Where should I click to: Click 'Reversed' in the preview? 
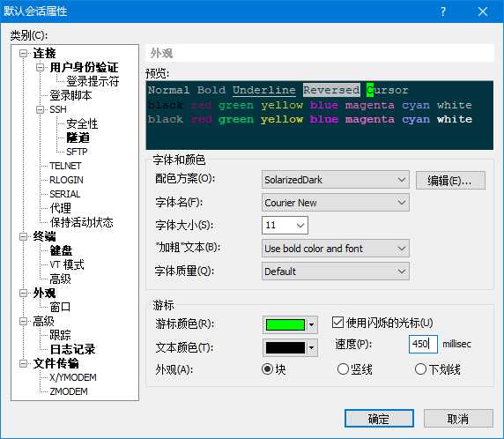pyautogui.click(x=331, y=90)
